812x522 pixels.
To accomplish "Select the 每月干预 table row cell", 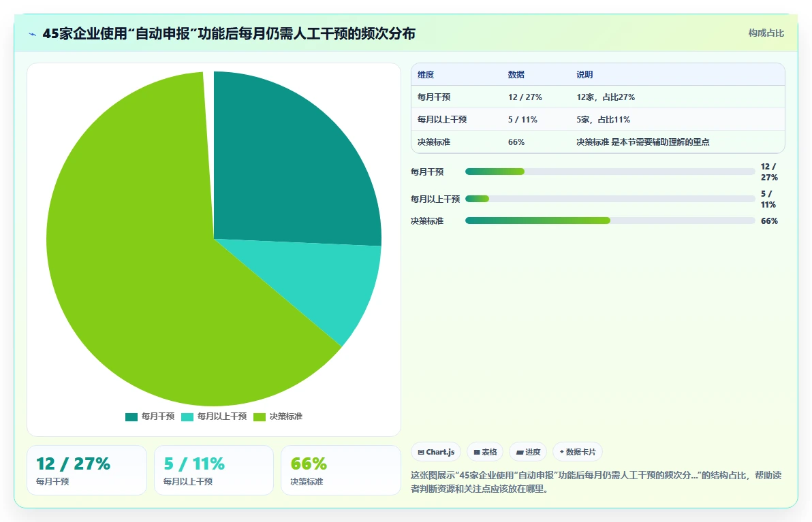I will [x=434, y=97].
